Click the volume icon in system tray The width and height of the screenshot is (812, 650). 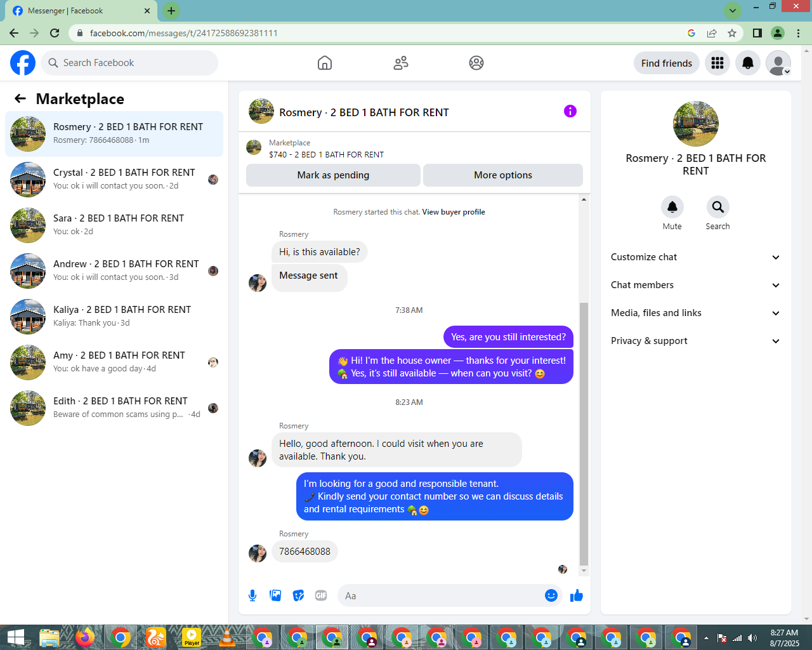[752, 638]
